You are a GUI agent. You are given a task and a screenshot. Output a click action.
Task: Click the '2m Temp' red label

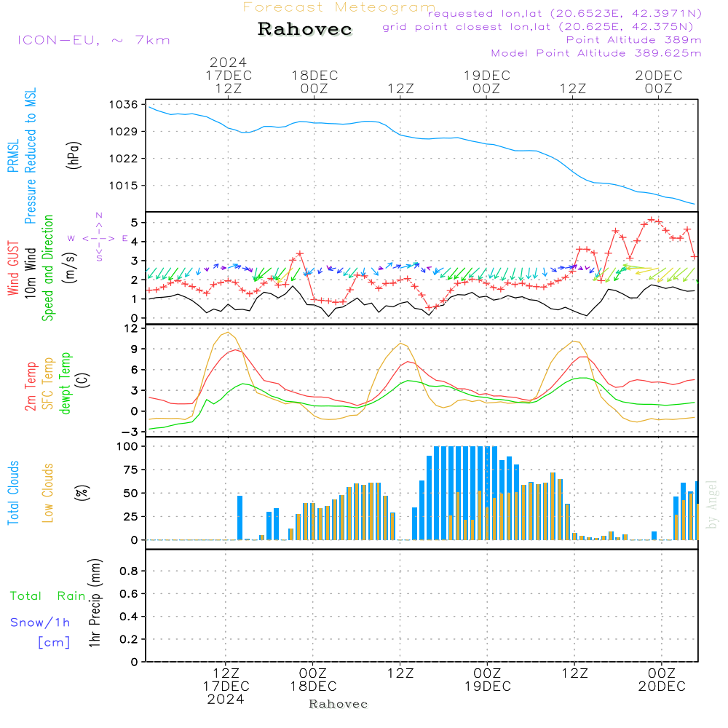pos(30,387)
